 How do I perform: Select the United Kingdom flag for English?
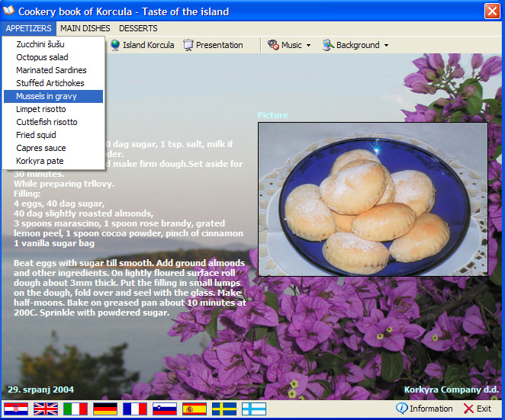[x=46, y=409]
